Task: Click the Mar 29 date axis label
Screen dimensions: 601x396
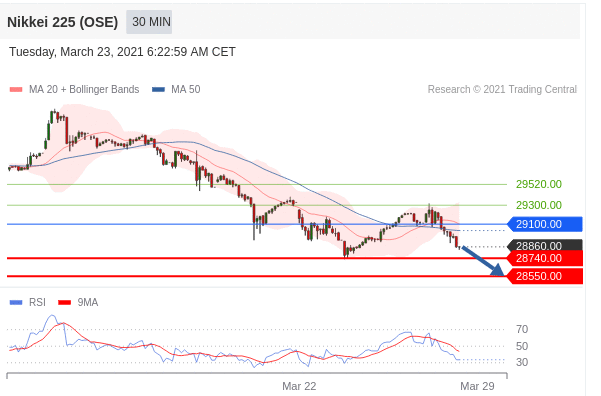Action: (477, 386)
